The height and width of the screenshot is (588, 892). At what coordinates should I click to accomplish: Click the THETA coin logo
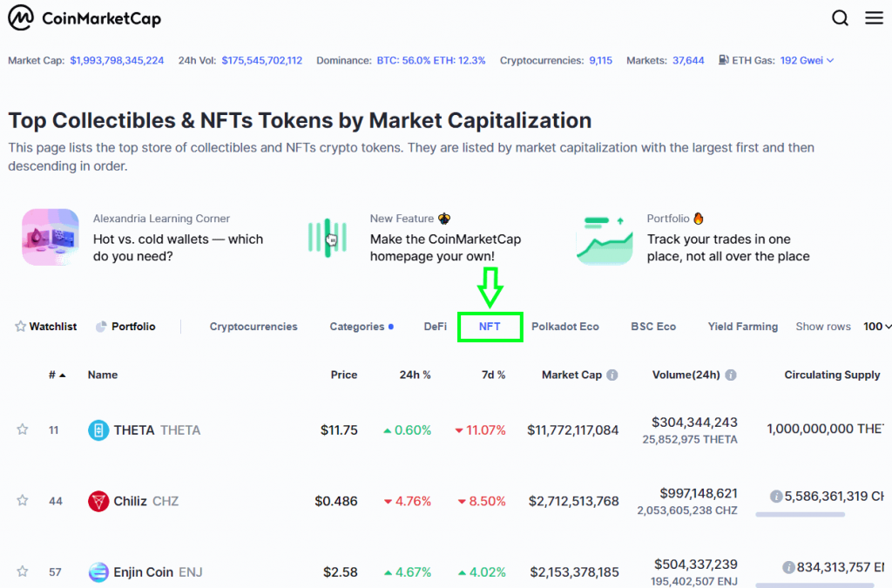(98, 429)
